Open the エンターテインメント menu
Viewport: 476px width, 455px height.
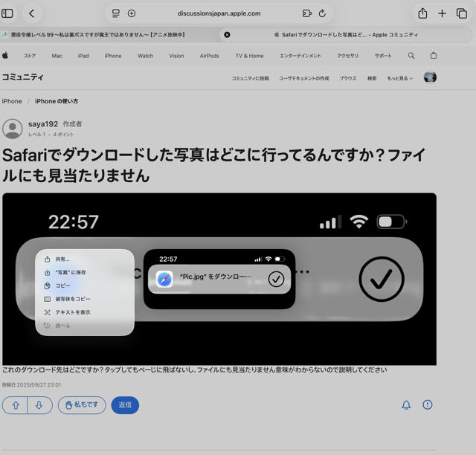point(300,56)
